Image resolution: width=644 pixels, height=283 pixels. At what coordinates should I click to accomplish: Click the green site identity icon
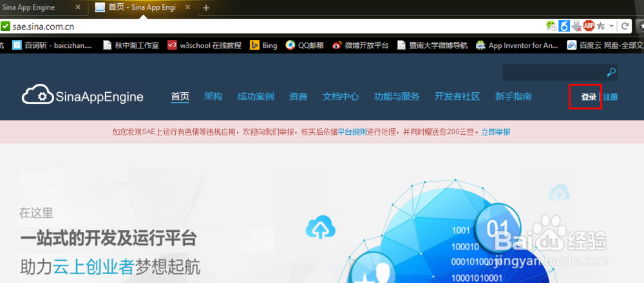click(x=5, y=26)
